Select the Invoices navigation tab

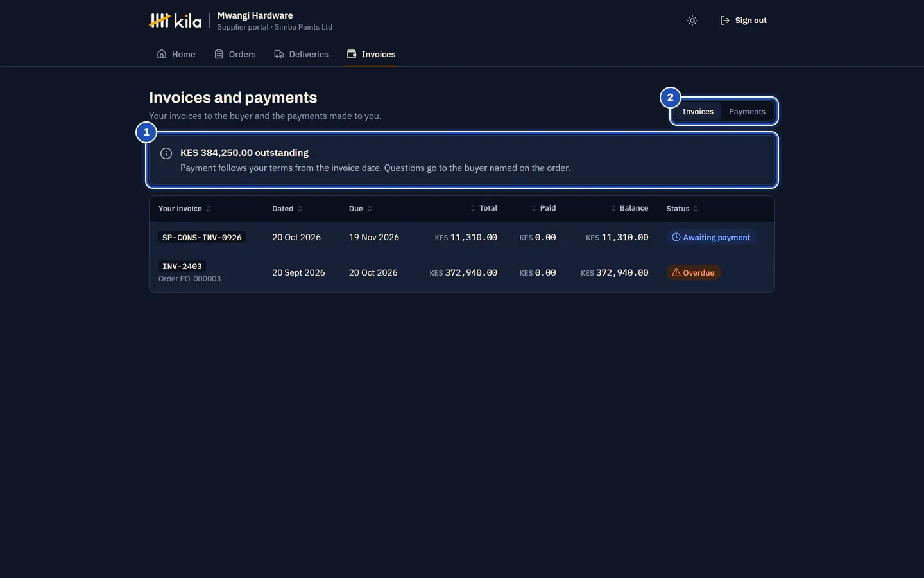click(x=371, y=54)
